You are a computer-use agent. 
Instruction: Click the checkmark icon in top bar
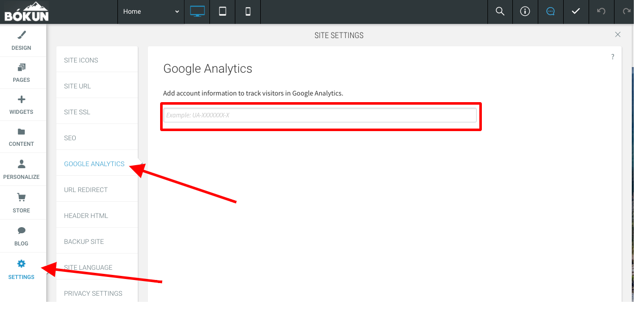[x=576, y=11]
